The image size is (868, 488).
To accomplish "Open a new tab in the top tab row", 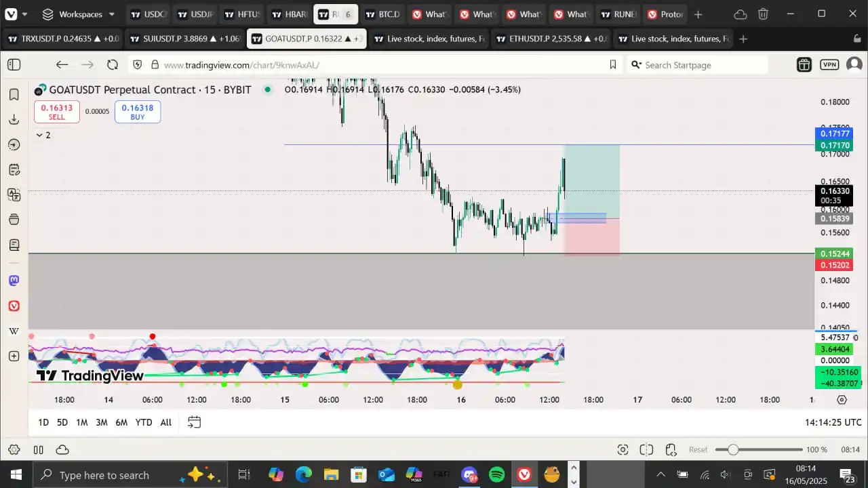I will (x=698, y=14).
